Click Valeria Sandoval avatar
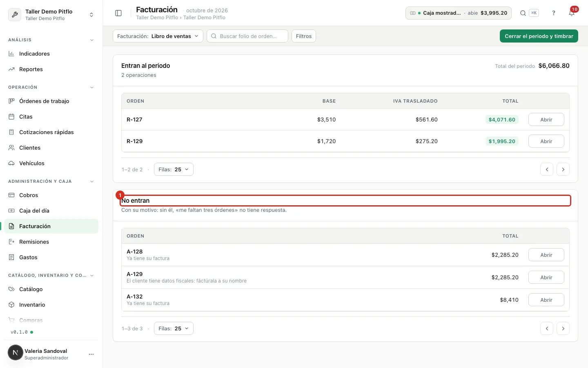This screenshot has width=588, height=368. (16, 352)
